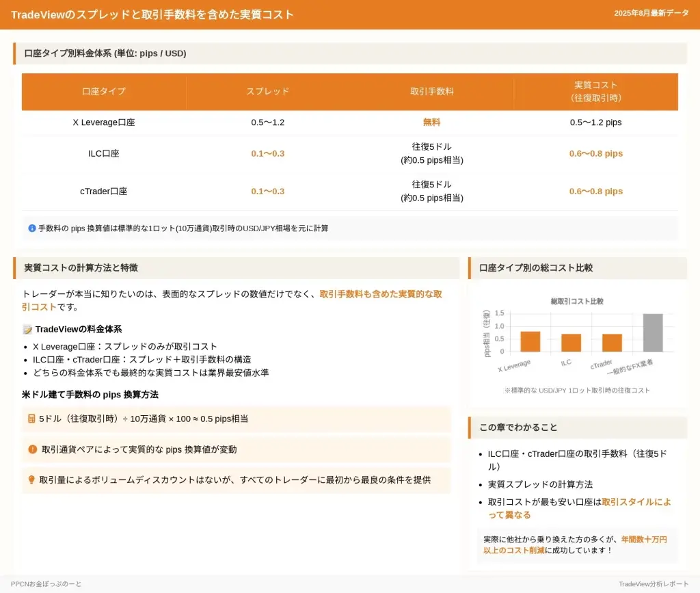Select the スプレッド column header
The width and height of the screenshot is (700, 593).
(x=267, y=92)
